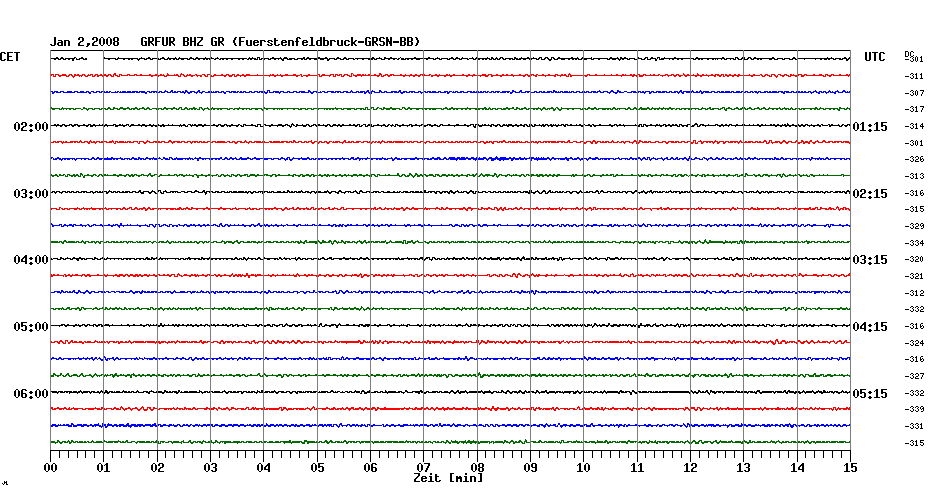The height and width of the screenshot is (494, 930).
Task: Select DC offset value -339
Action: 914,409
